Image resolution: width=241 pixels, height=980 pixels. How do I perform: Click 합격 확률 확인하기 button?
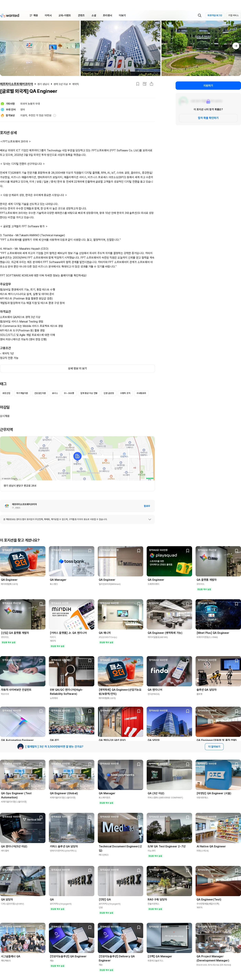pos(208,118)
